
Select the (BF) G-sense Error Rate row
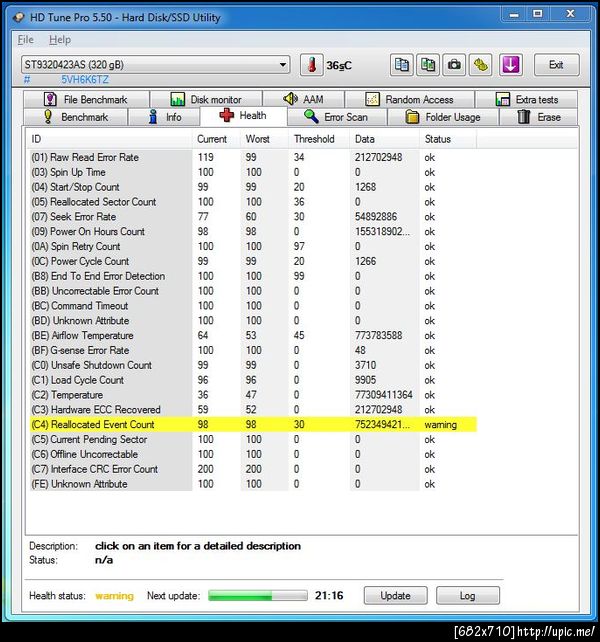coord(253,350)
